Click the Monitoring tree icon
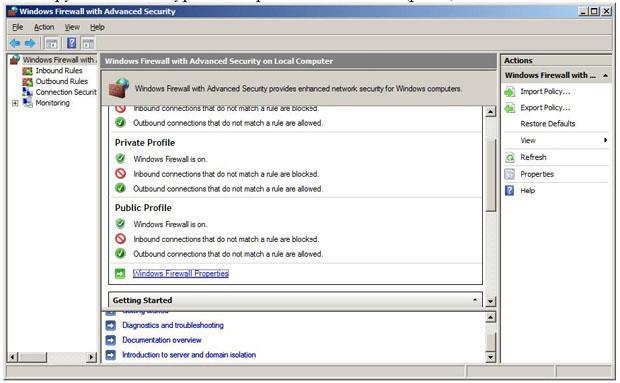 coord(27,103)
